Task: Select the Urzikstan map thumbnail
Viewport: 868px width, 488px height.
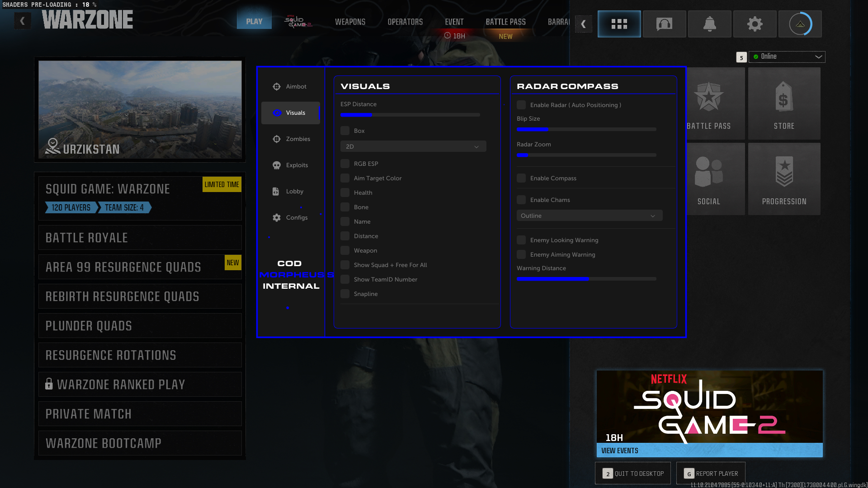Action: point(140,110)
